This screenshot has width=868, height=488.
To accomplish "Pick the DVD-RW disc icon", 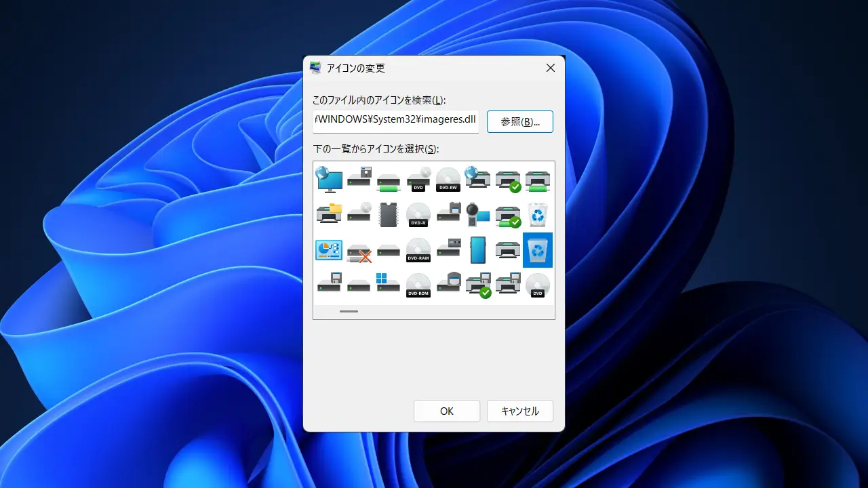I will (x=448, y=180).
